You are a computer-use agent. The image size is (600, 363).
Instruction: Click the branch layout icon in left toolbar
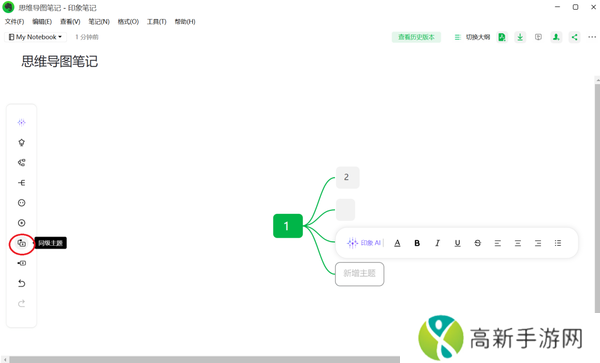(21, 183)
